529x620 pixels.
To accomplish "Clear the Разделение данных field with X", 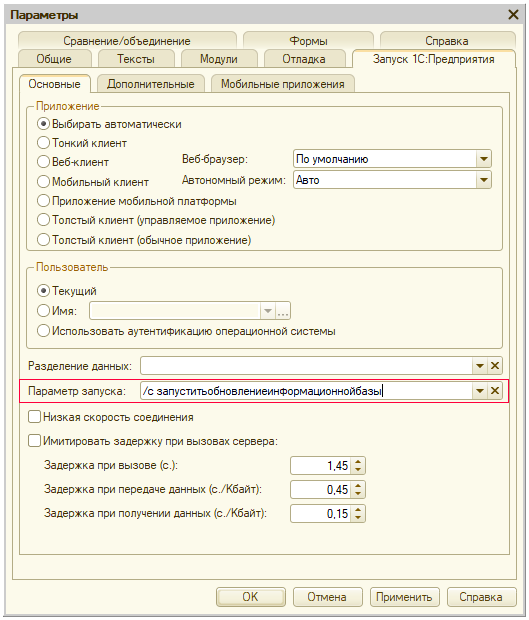I will coord(495,366).
